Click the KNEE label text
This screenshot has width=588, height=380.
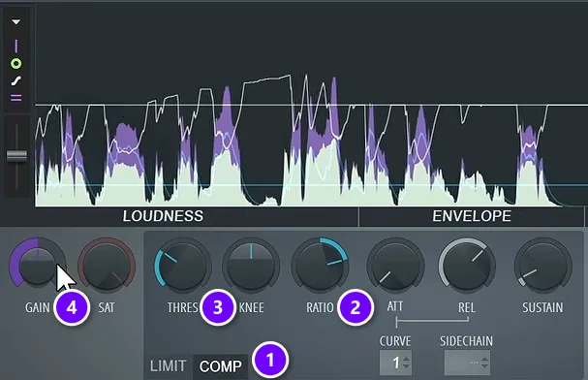tap(252, 307)
